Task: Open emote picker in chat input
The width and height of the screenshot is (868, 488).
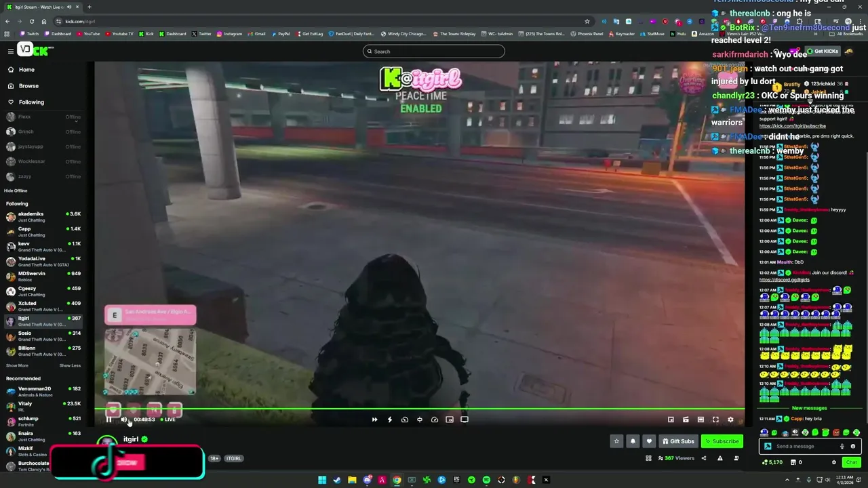Action: pyautogui.click(x=852, y=447)
